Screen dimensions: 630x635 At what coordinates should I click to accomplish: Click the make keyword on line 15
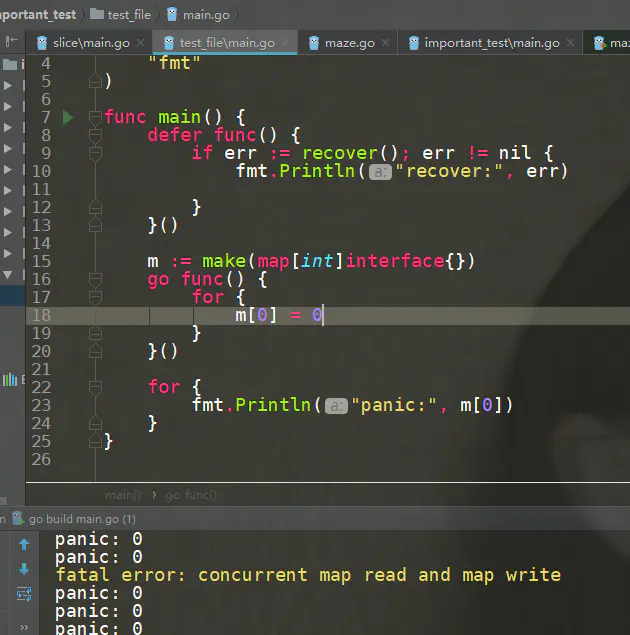click(x=224, y=261)
